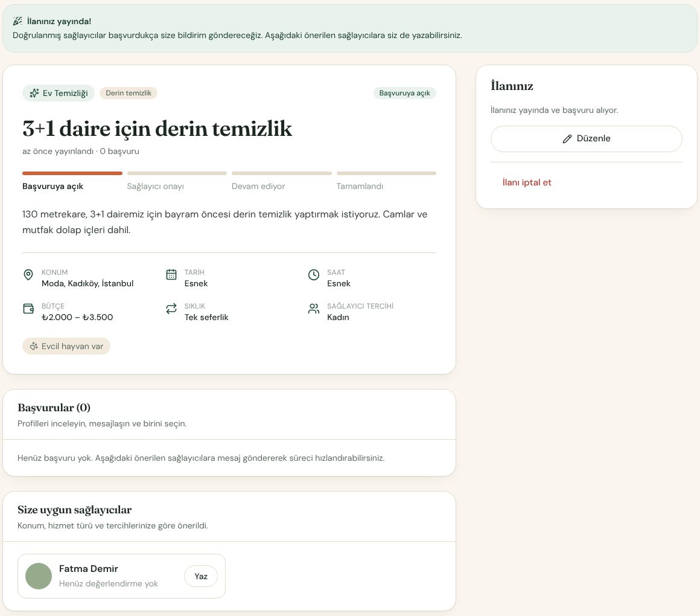700x616 pixels.
Task: Click the Evcil hayvan var label
Action: (72, 346)
